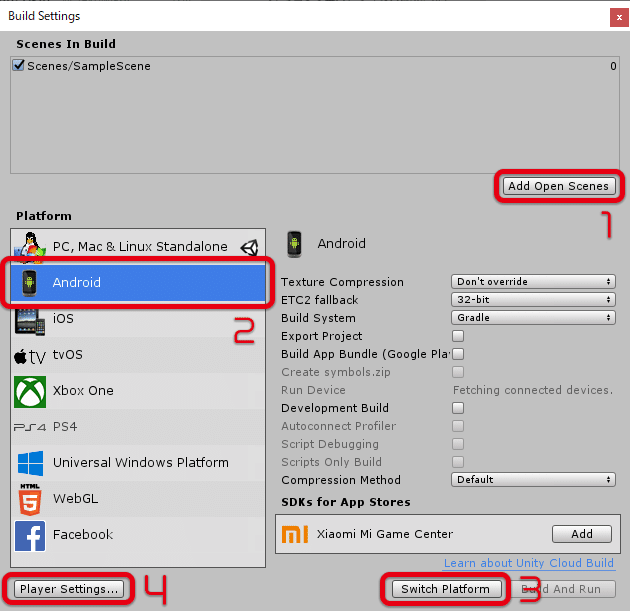Click the Android phone icon in platform list
The width and height of the screenshot is (630, 611).
29,283
